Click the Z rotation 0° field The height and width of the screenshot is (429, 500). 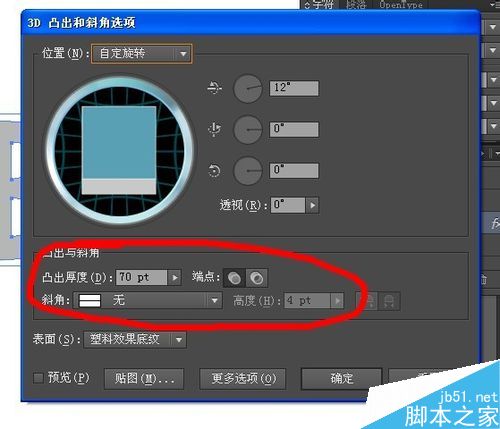[x=294, y=171]
